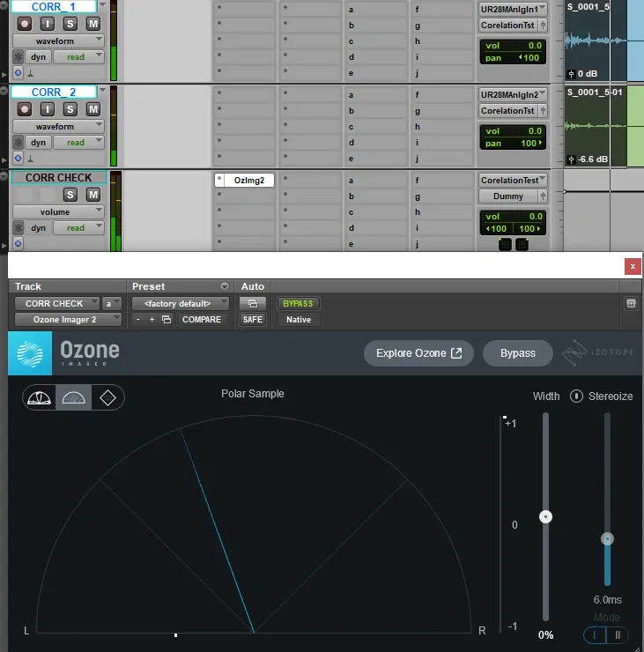
Task: Arm record on CORR_2 track
Action: click(25, 109)
